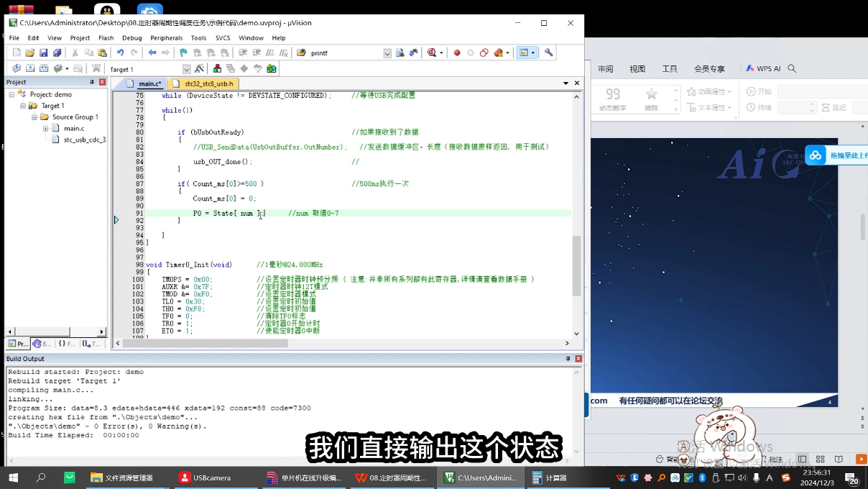The image size is (868, 489).
Task: Click the Paste clipboard icon
Action: tap(102, 52)
